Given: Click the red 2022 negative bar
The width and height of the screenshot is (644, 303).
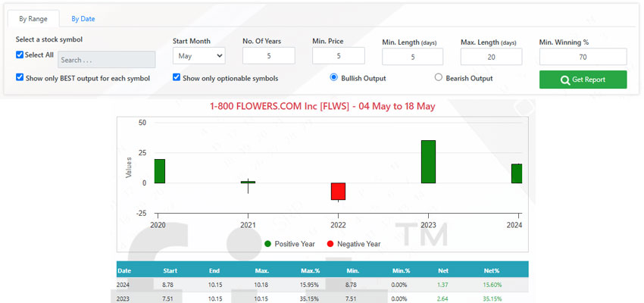Looking at the screenshot, I should [338, 192].
